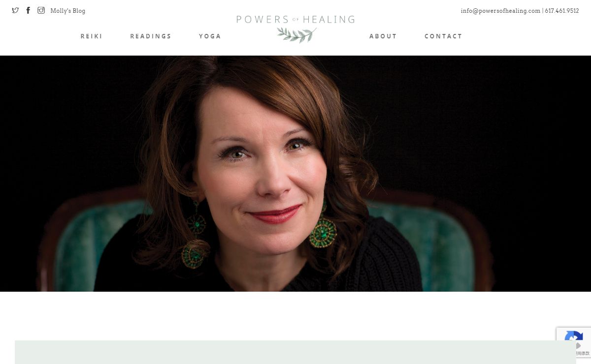Screen dimensions: 591x364
Task: Click the info@powersofhealing.com email address
Action: [500, 11]
